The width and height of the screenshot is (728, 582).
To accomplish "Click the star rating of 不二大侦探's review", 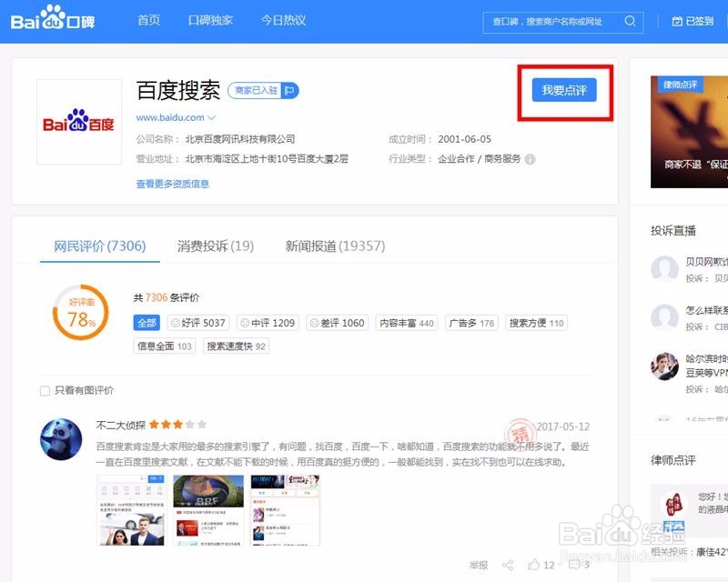I will tap(177, 424).
